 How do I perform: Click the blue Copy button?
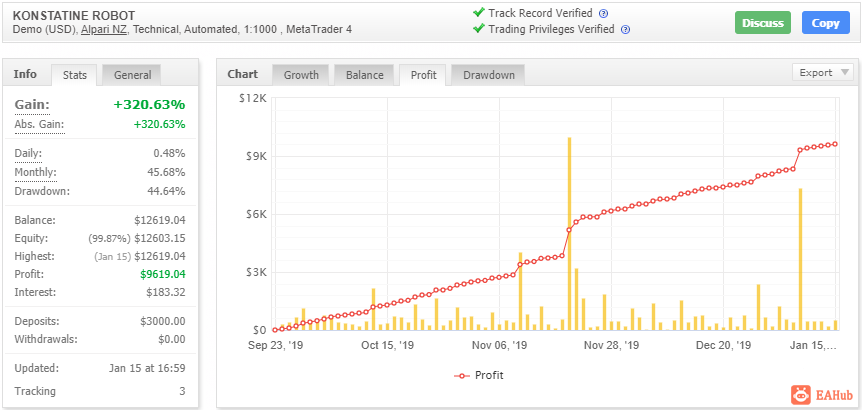coord(826,23)
